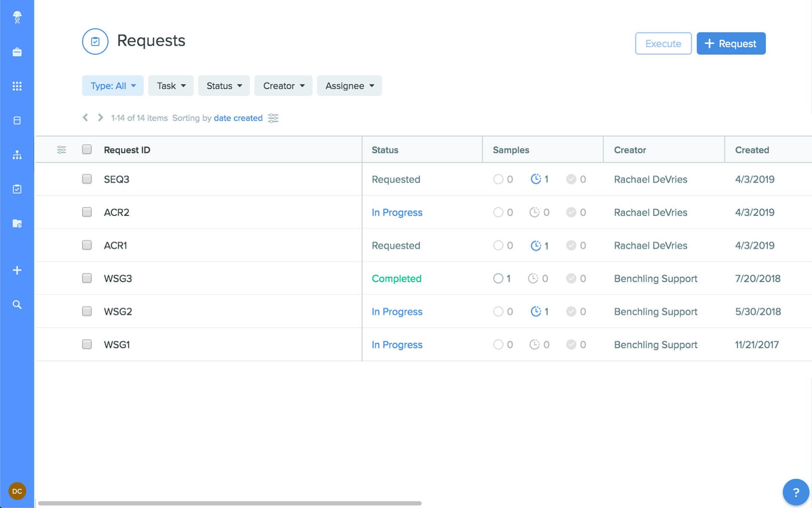Expand the Status filter dropdown
Screen dimensions: 812x508
coord(224,86)
